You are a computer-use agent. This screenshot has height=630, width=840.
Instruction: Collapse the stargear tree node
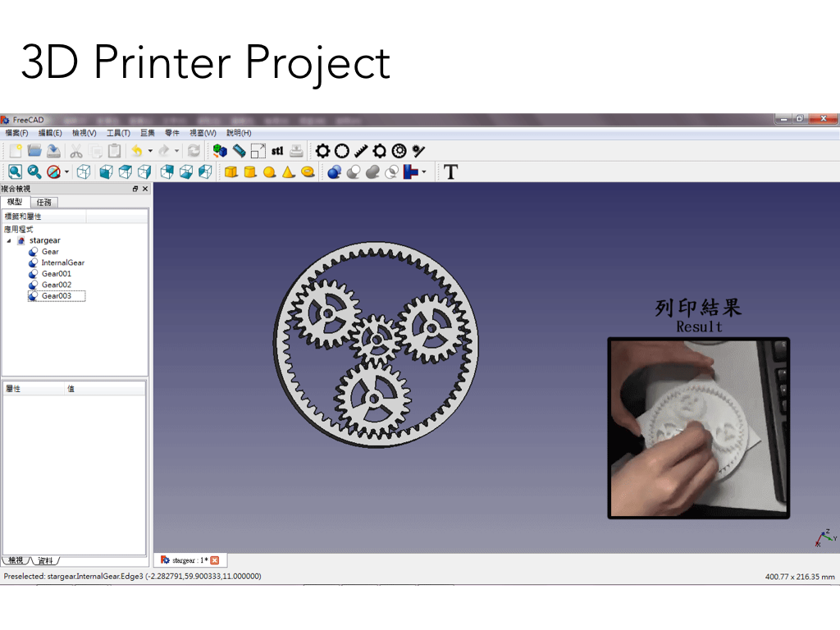coord(9,240)
